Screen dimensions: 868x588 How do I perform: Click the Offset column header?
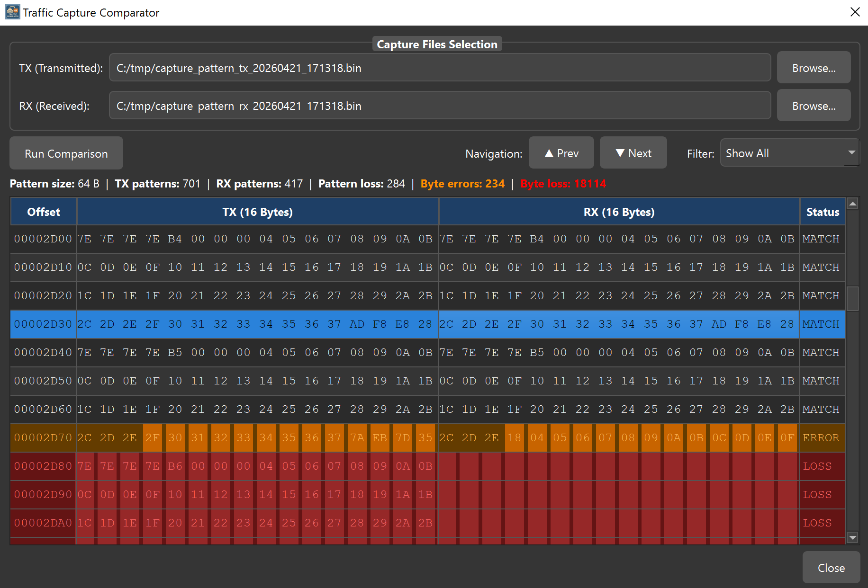pyautogui.click(x=44, y=212)
